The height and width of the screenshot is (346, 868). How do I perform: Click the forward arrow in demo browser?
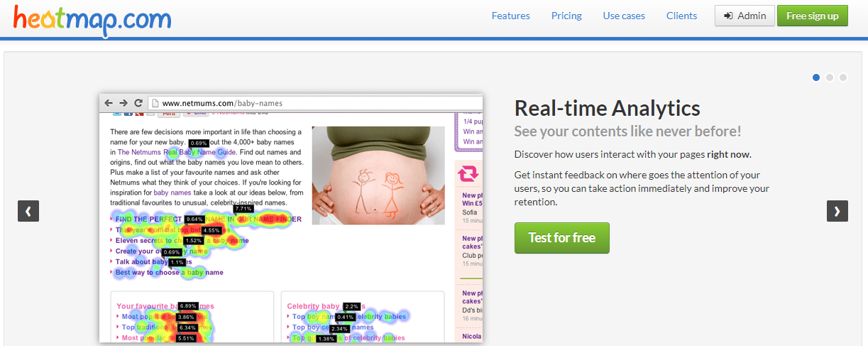(123, 103)
